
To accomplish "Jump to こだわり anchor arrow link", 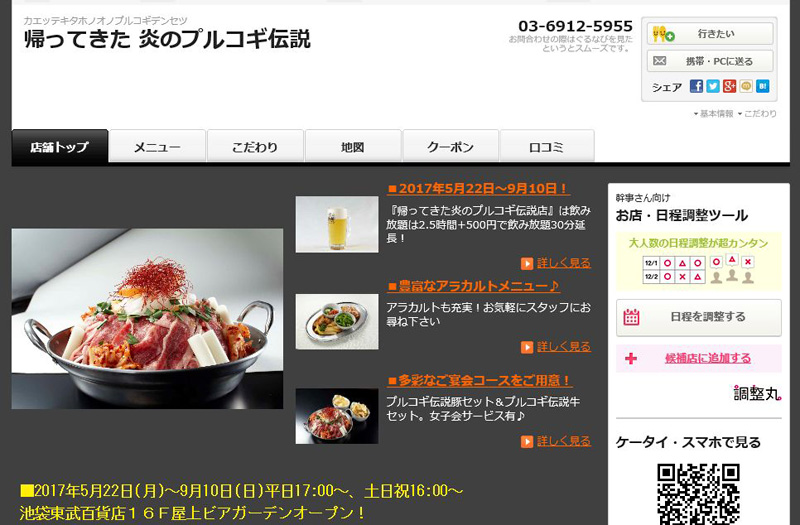I will point(757,114).
